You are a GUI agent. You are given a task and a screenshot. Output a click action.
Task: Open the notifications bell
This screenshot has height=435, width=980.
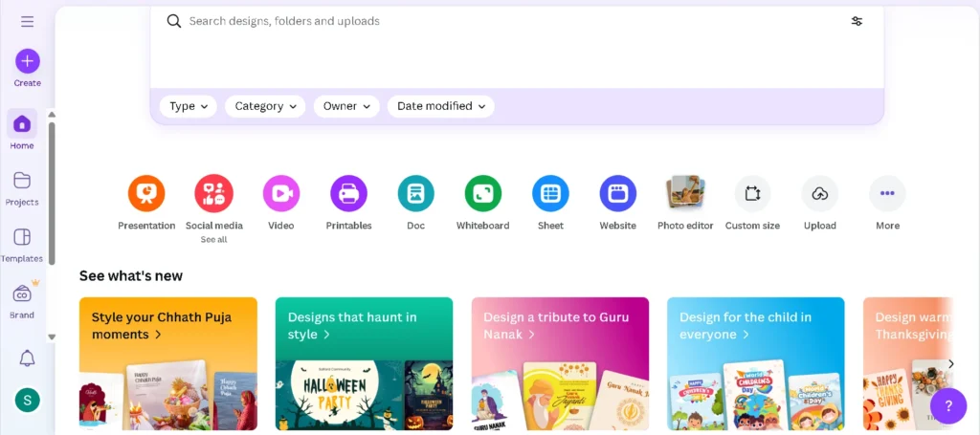pos(27,358)
